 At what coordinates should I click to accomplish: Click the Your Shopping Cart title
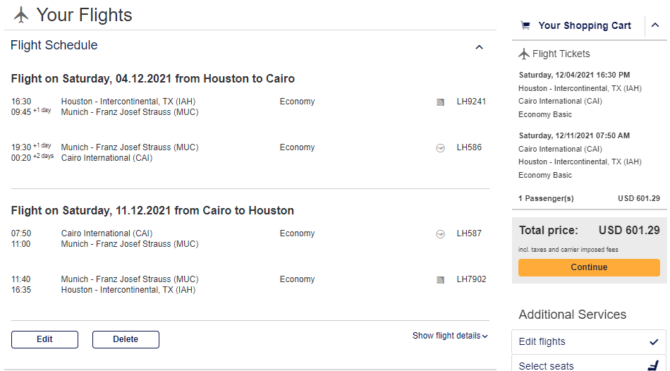[x=585, y=26]
